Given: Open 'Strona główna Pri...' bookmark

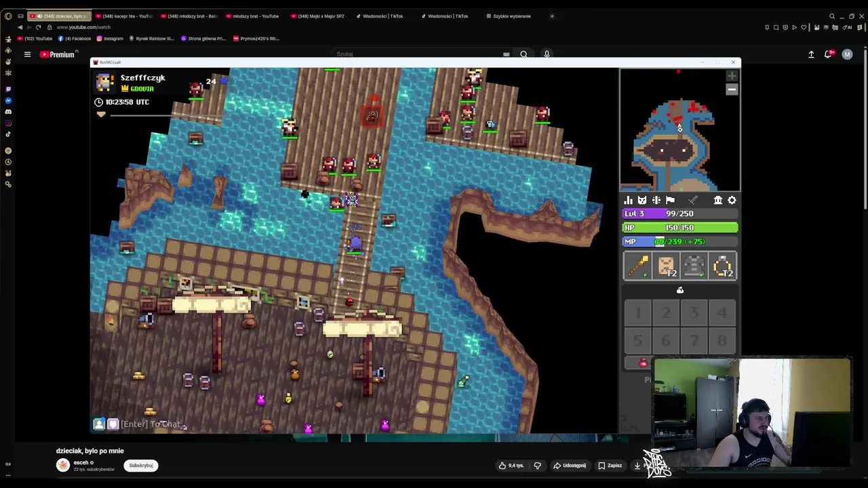Looking at the screenshot, I should click(x=203, y=39).
